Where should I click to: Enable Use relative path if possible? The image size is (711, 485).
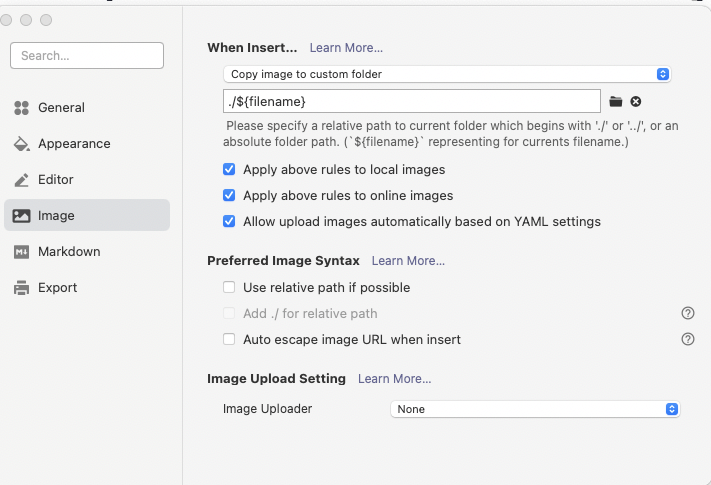click(229, 287)
